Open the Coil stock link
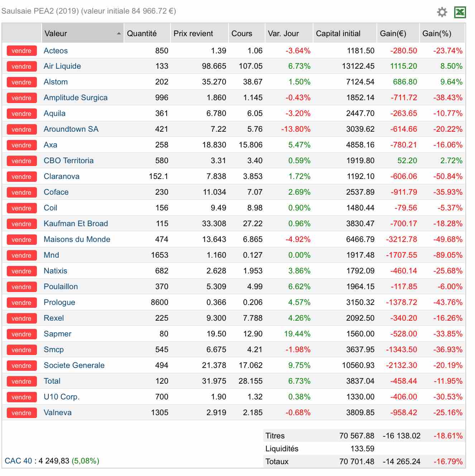 pos(51,208)
